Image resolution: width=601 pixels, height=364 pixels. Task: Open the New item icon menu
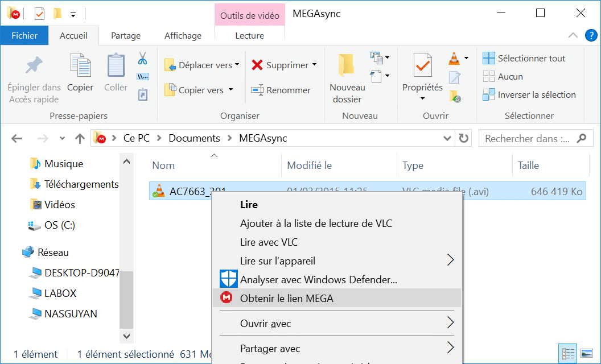click(380, 58)
